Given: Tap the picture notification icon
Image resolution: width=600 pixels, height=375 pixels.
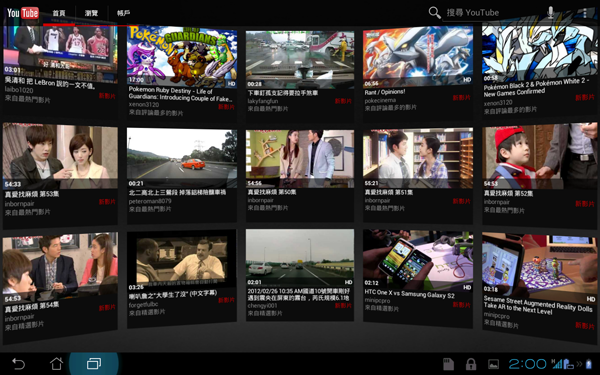Looking at the screenshot, I should (x=493, y=364).
